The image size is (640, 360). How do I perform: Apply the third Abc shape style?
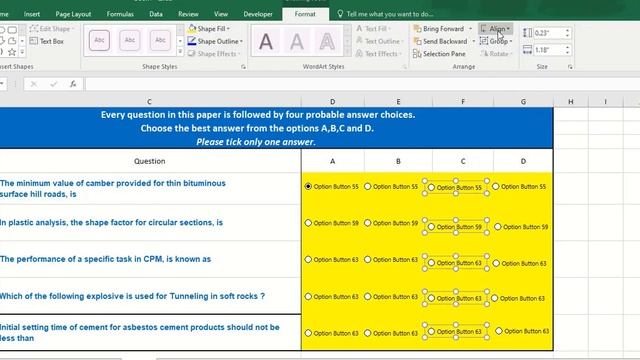(160, 40)
